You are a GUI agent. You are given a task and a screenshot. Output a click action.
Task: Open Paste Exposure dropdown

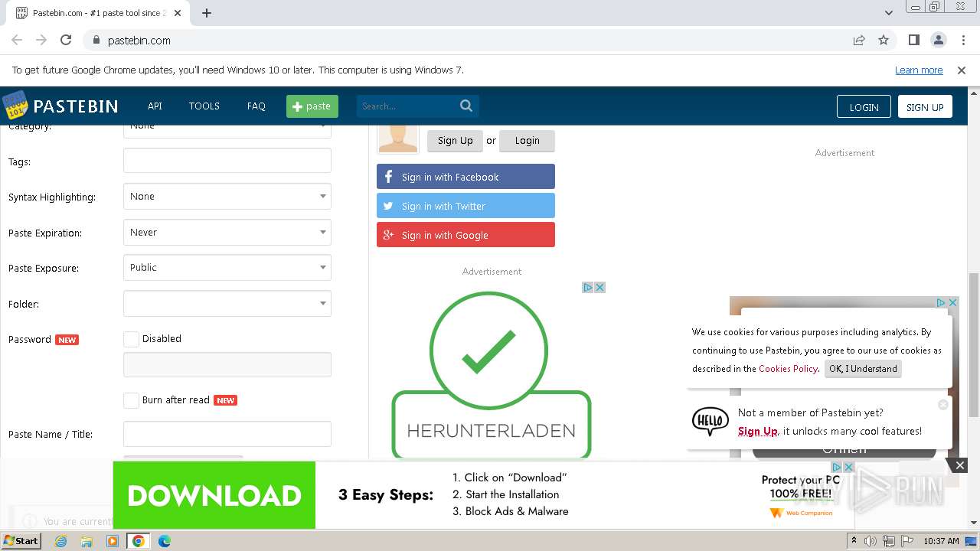pyautogui.click(x=227, y=268)
